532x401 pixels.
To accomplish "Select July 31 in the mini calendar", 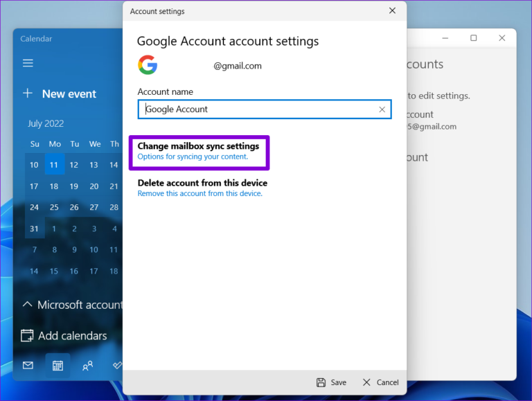I will 34,229.
